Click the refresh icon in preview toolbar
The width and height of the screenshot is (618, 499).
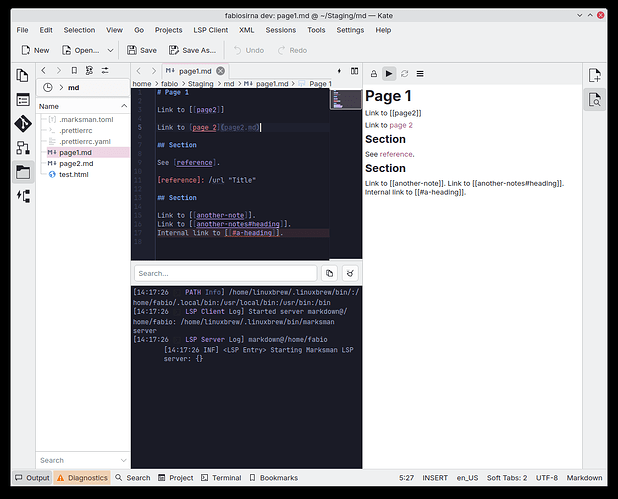(x=405, y=74)
